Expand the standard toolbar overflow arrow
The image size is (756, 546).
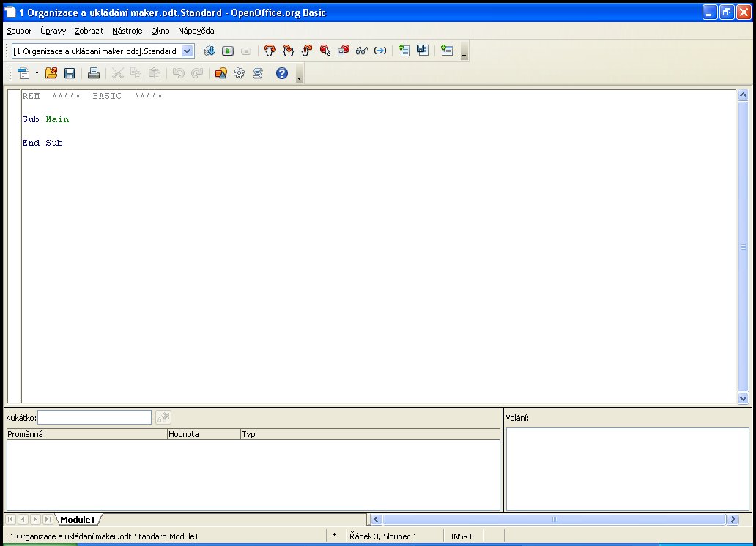(x=300, y=74)
